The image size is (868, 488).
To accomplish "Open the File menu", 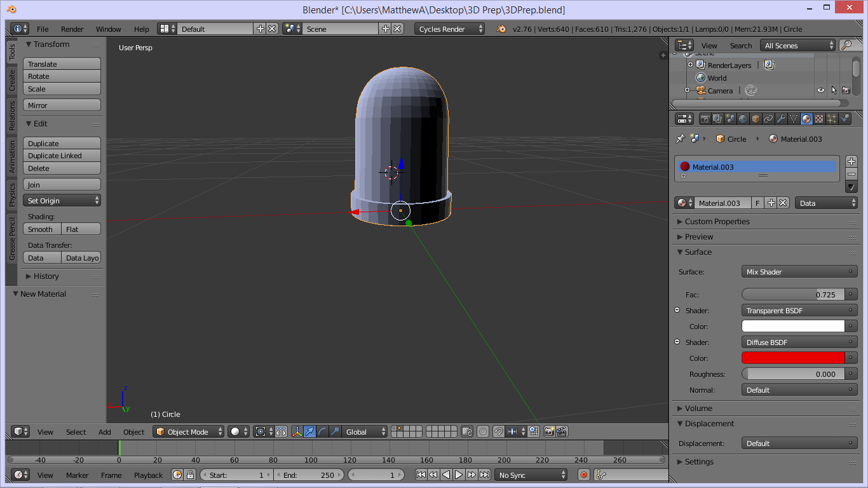I will pos(43,29).
